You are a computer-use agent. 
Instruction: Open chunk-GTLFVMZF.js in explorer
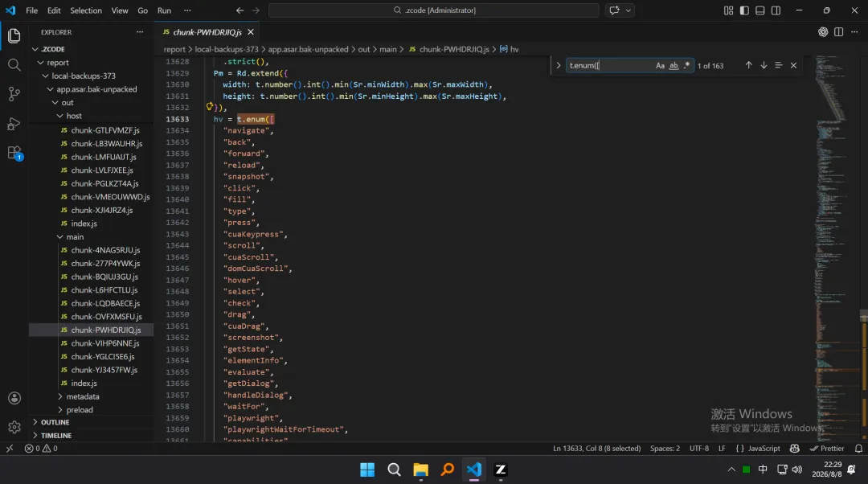pyautogui.click(x=105, y=130)
